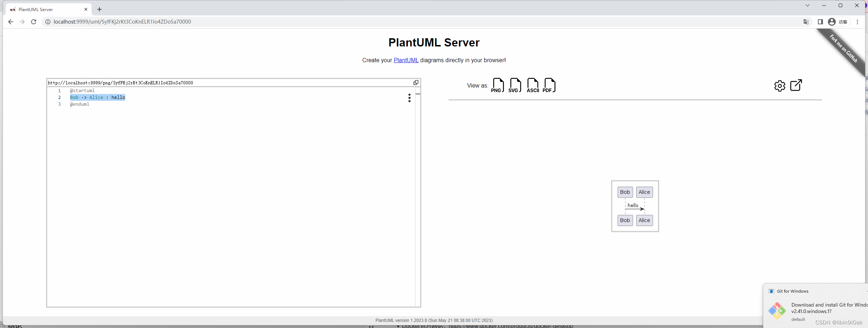Click the Git for Windows notification
Viewport: 868px width, 328px height.
tap(816, 305)
